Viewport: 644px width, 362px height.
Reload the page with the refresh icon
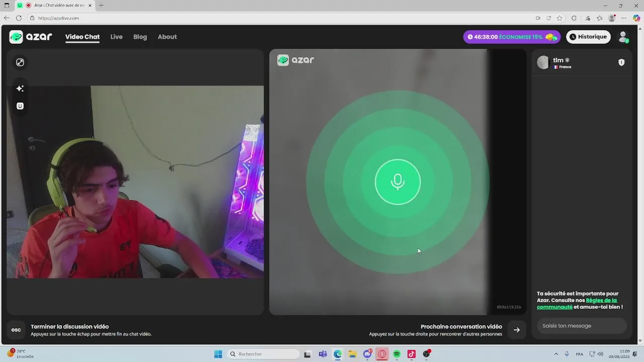(19, 18)
